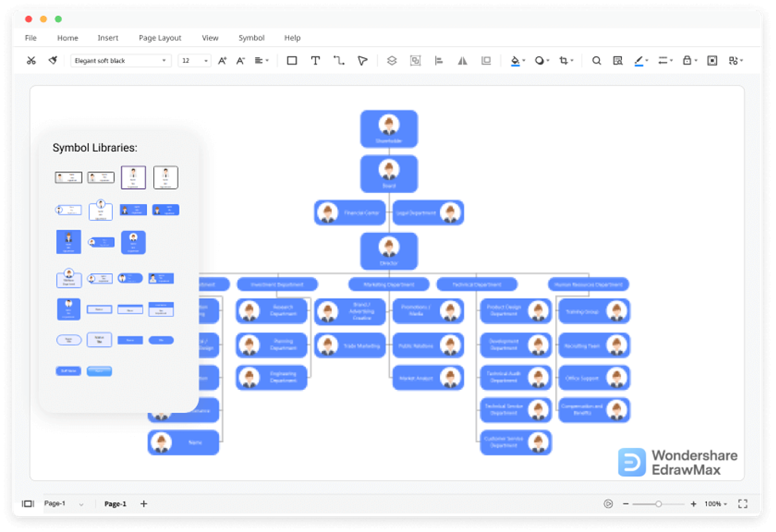Screen dimensions: 776x532
Task: Click the presentation play icon
Action: [608, 503]
